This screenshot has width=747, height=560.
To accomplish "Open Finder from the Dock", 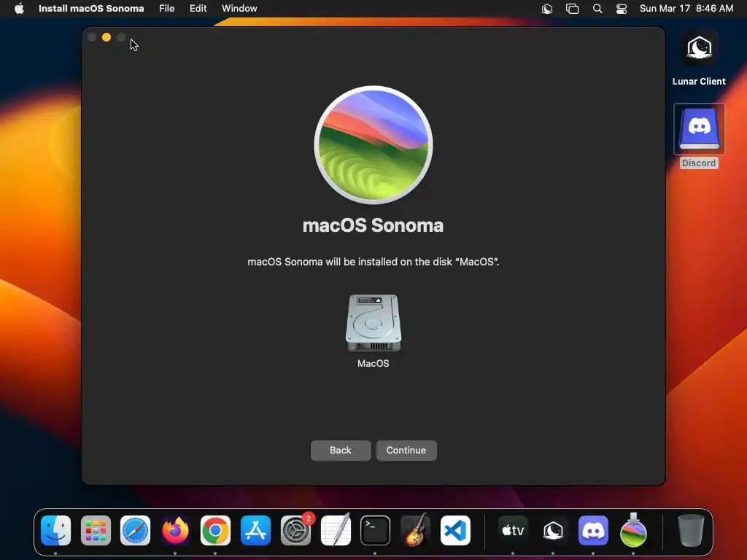I will 55,530.
